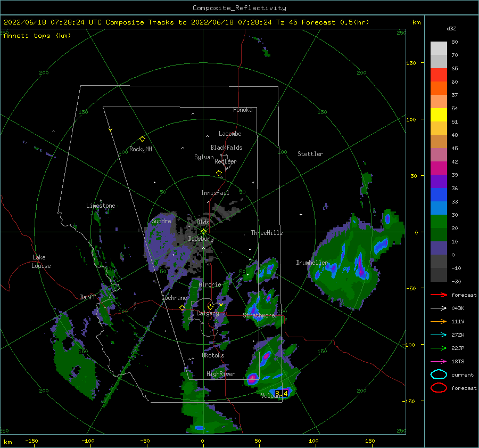This screenshot has height=448, width=479.
Task: Click the yellow diamond marker below Cochrane
Action: click(x=182, y=308)
